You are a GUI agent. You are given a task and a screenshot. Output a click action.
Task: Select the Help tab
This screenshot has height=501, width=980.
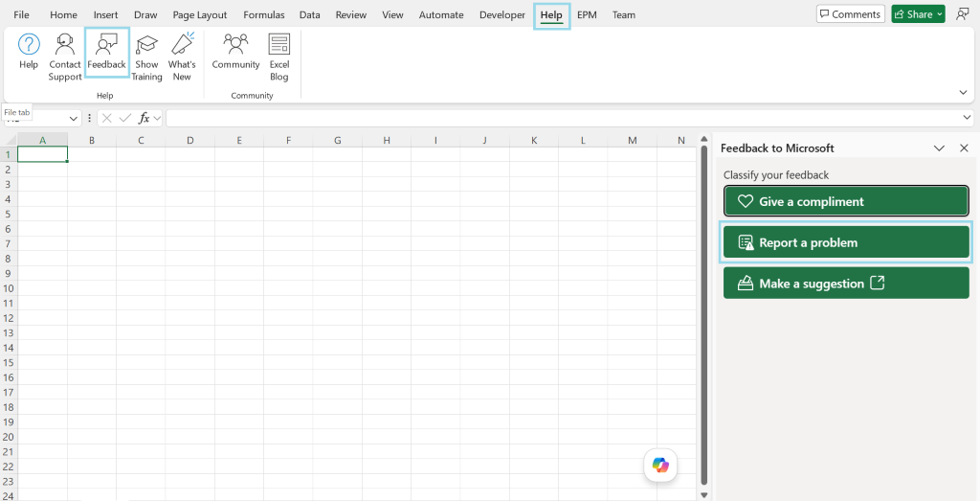click(x=551, y=15)
